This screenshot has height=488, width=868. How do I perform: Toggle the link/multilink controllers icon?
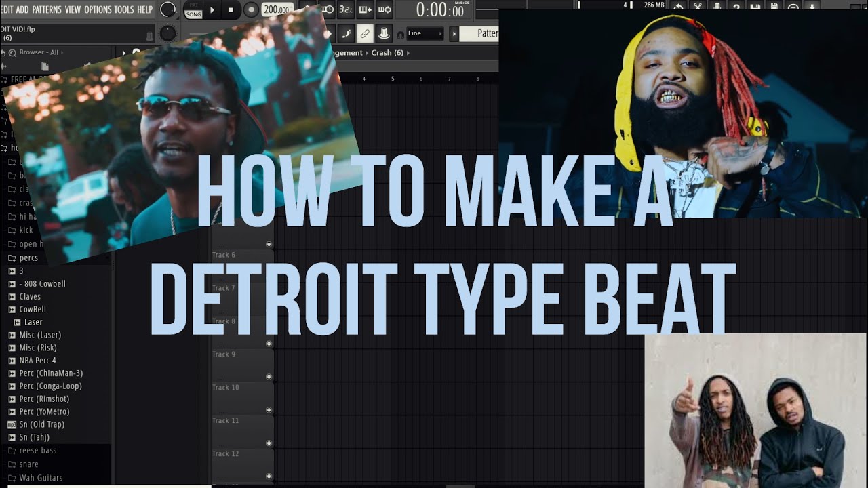coord(365,33)
